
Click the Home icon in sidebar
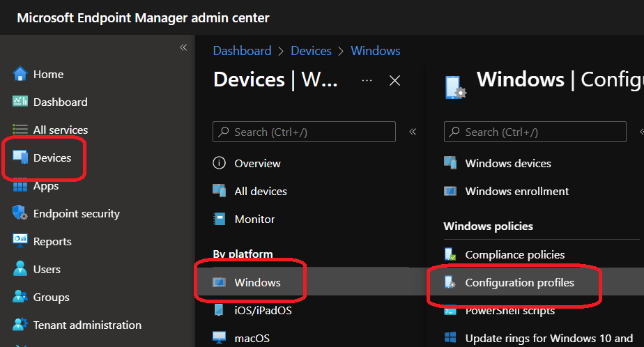(x=20, y=74)
